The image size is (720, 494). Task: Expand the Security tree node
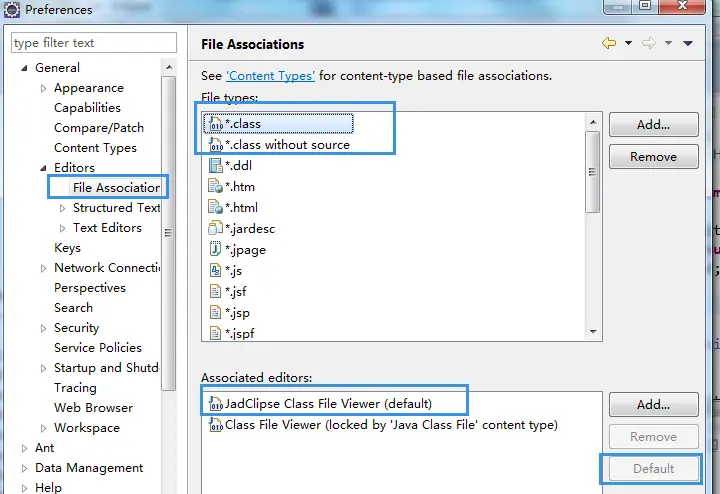[43, 328]
